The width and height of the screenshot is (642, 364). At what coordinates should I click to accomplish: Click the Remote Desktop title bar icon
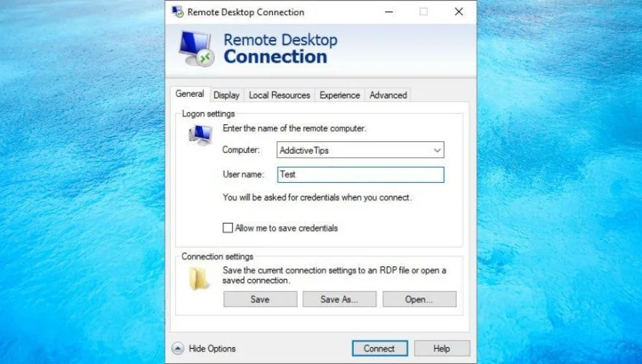177,12
